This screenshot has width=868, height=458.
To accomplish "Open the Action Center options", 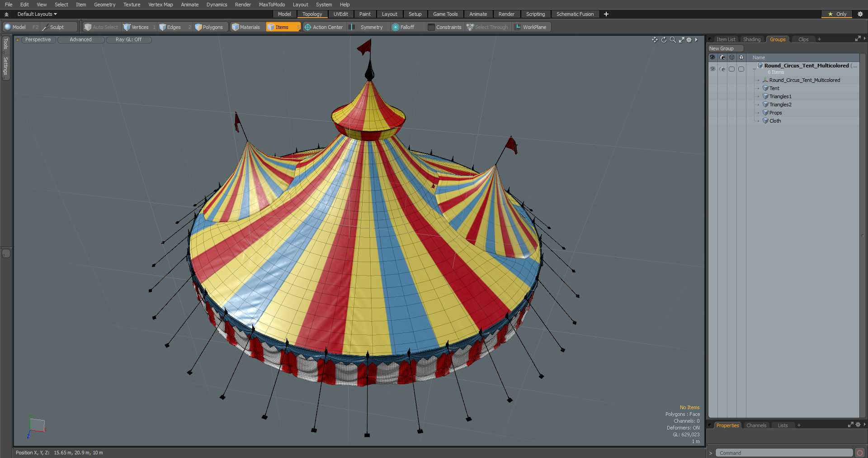I will click(324, 27).
